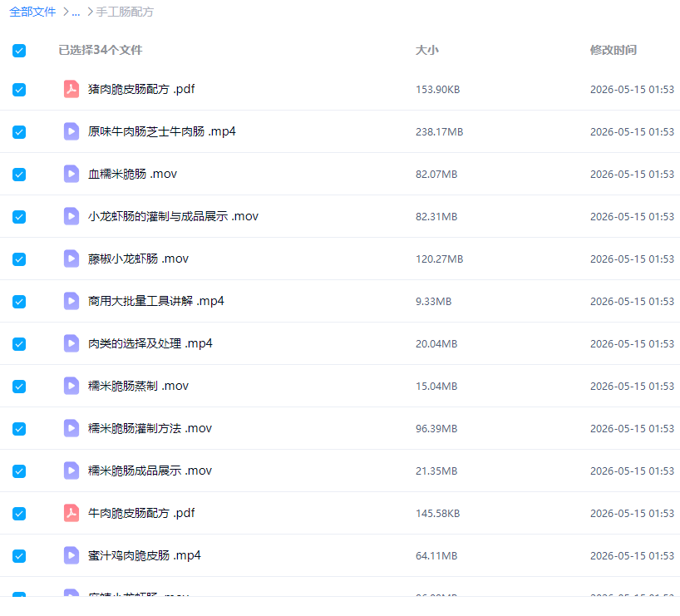
Task: Click the video icon for 血糯米脆肠
Action: [x=71, y=174]
